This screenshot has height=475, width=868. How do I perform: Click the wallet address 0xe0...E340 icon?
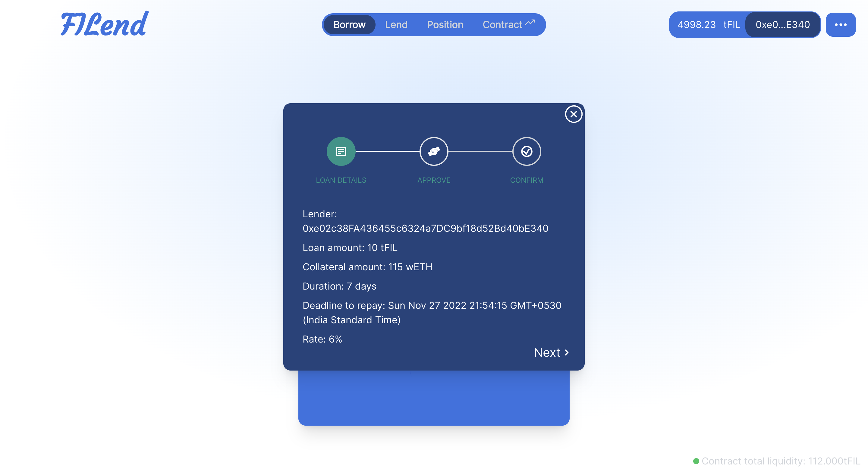point(782,25)
